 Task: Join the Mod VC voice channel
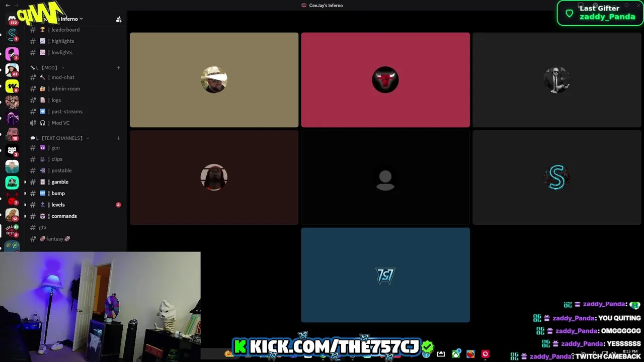(74, 123)
